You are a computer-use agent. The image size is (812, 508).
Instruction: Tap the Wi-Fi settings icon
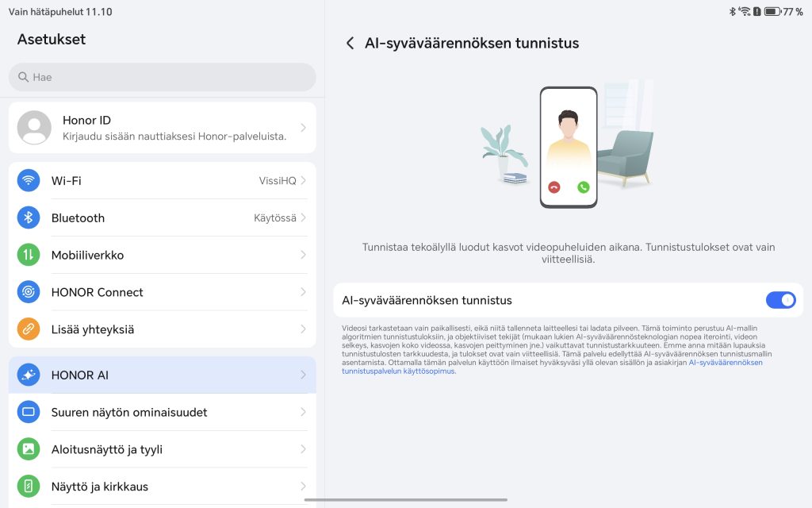tap(29, 181)
